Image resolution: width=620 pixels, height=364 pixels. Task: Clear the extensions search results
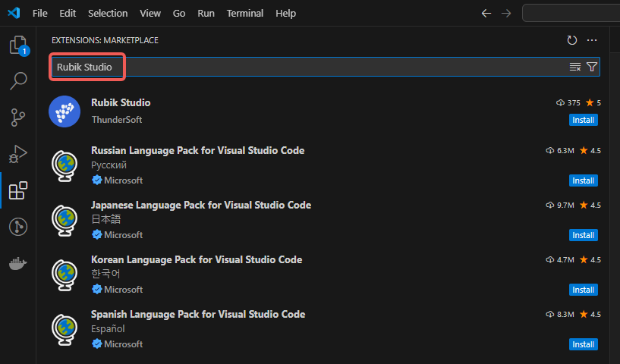575,67
